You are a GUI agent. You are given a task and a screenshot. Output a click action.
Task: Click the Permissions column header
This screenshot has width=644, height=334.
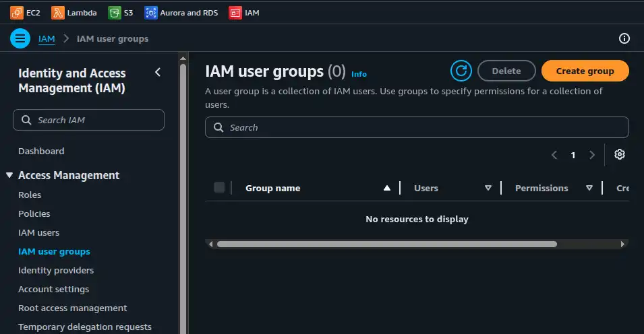pos(541,188)
